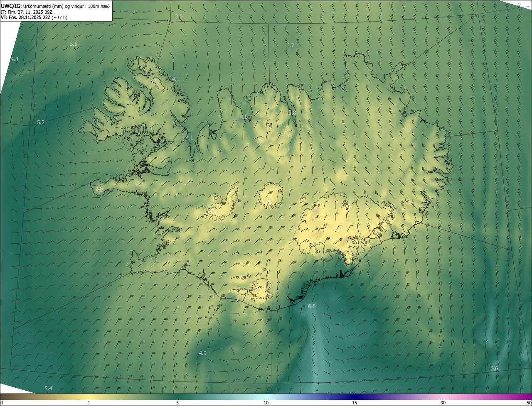Click the "IT: Fim. 27. 11. 2025 09Z" line
Viewport: 532px width, 406px height.
point(26,12)
